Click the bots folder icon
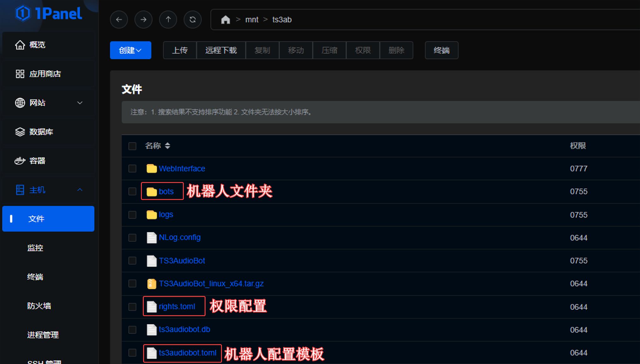The width and height of the screenshot is (640, 364). tap(152, 191)
